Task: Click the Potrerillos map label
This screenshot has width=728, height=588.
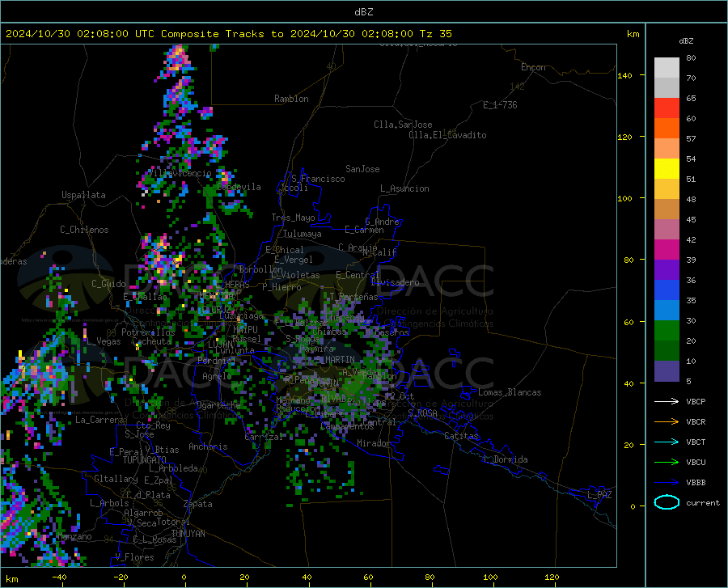Action: (x=148, y=332)
